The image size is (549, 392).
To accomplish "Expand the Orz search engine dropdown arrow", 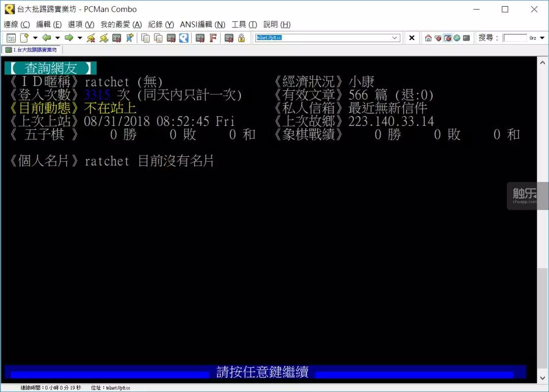I will pos(542,38).
